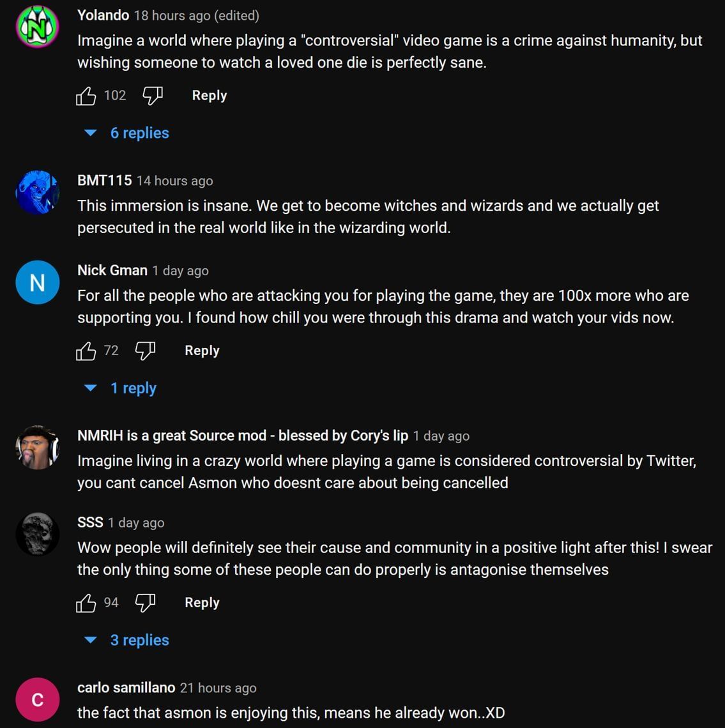725x728 pixels.
Task: Open carlo samillano's channel name link
Action: [x=126, y=688]
